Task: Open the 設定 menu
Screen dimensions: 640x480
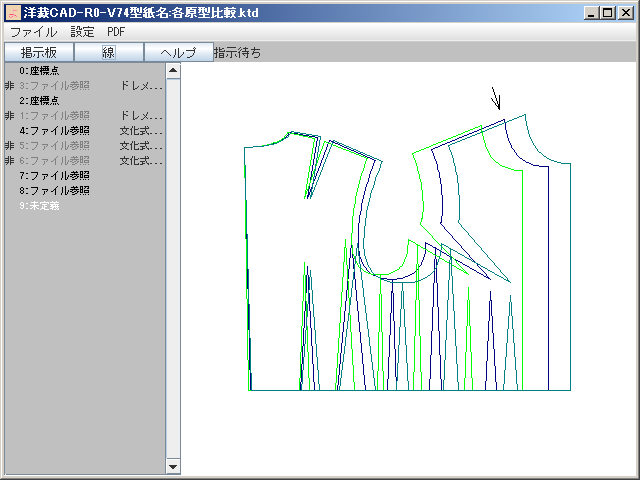Action: click(82, 32)
